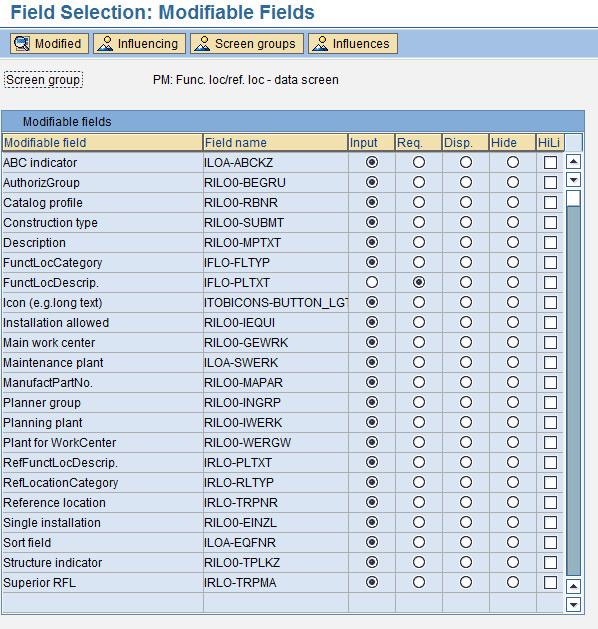Set Planner group to Required
The width and height of the screenshot is (598, 629).
pyautogui.click(x=419, y=402)
